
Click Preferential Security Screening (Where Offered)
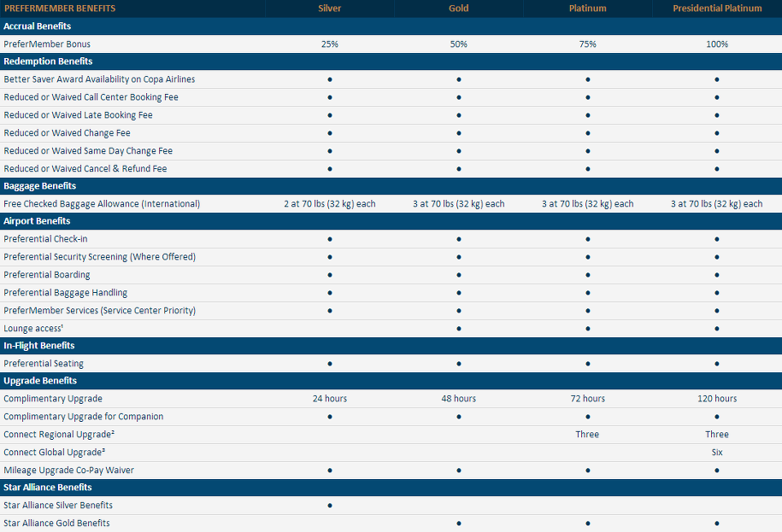(100, 257)
